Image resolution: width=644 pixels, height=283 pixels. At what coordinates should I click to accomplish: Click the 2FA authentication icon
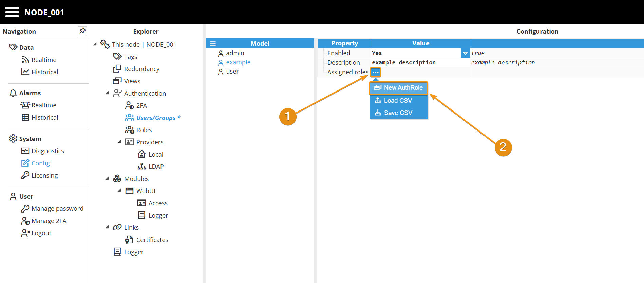click(x=129, y=106)
